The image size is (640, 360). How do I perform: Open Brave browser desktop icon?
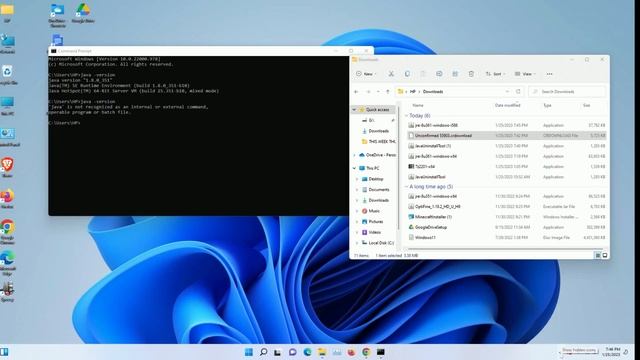(x=7, y=168)
